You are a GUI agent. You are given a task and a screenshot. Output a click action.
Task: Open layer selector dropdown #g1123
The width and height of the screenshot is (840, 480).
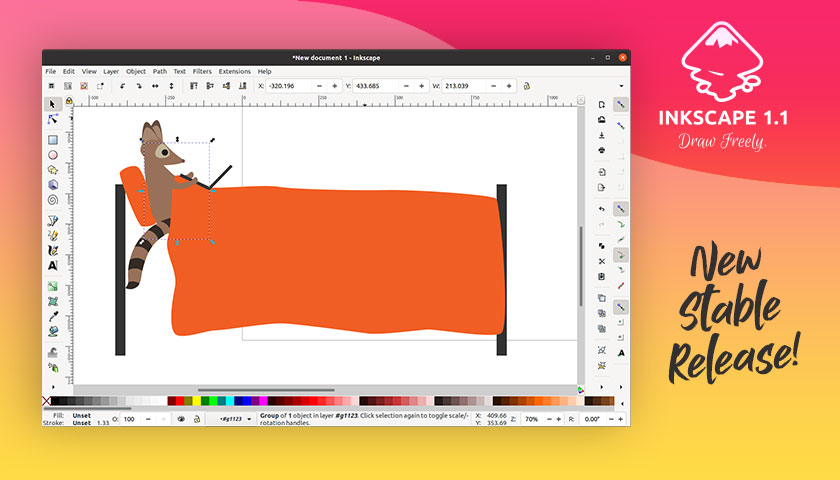[231, 419]
